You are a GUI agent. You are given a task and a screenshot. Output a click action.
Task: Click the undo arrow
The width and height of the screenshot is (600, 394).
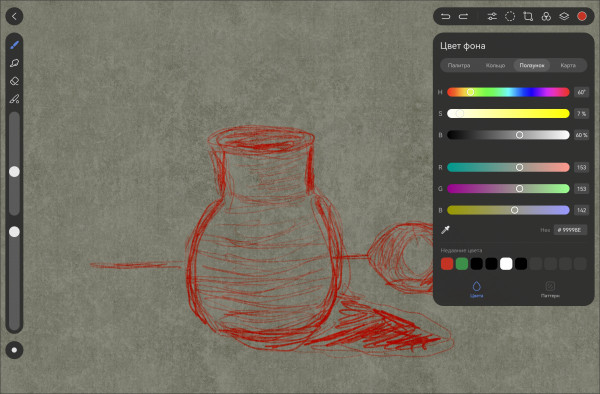(445, 16)
